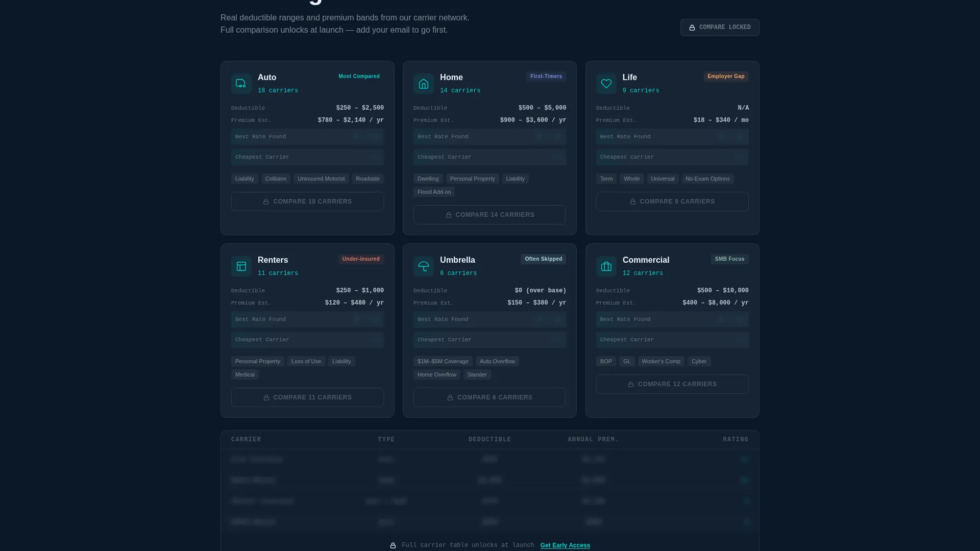This screenshot has width=980, height=551.
Task: Click the SMB Focus badge
Action: click(729, 259)
